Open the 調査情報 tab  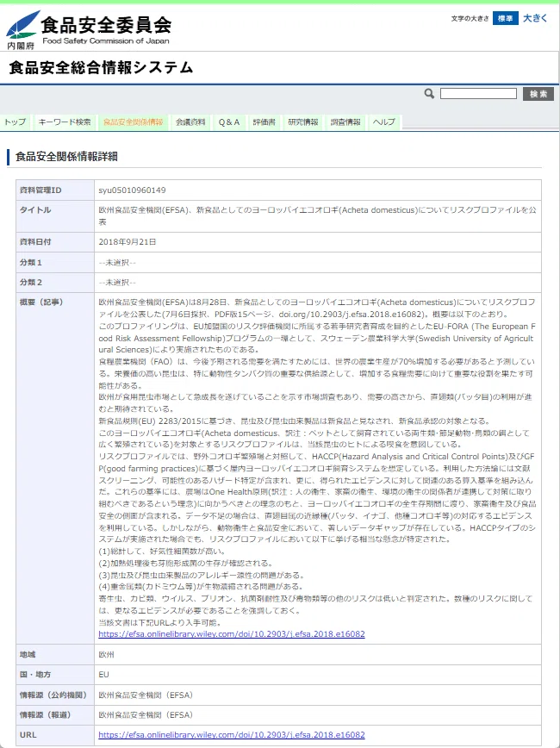tap(345, 122)
